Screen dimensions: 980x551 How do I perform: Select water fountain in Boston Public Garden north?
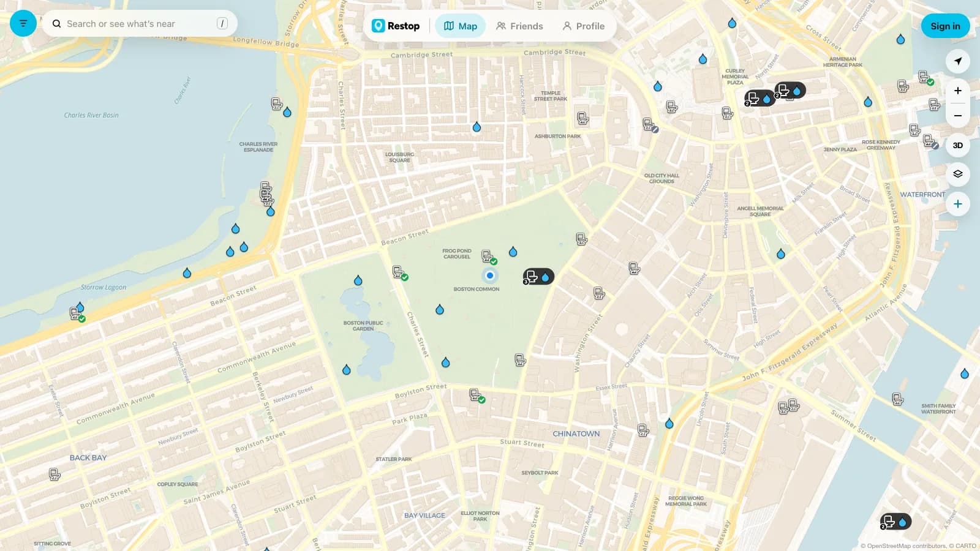(358, 280)
